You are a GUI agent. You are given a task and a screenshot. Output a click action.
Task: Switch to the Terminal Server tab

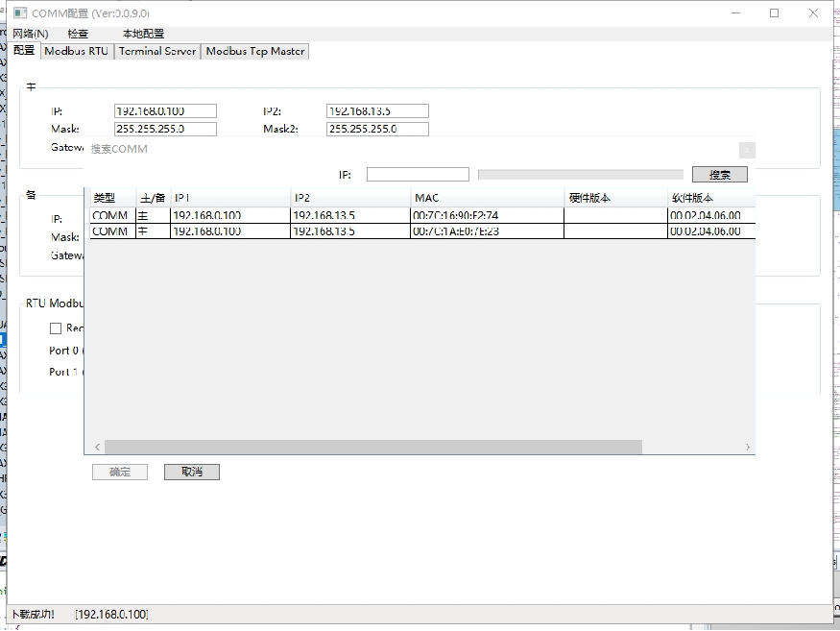click(x=157, y=52)
